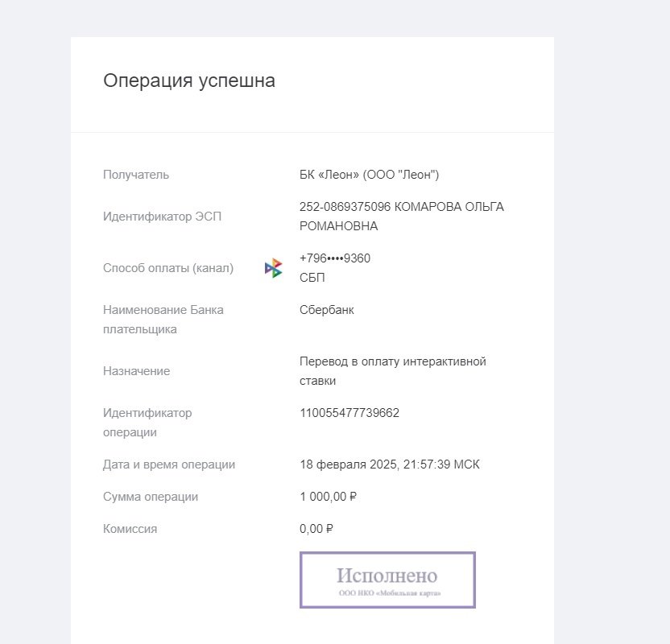Click the payer bank name Сбербанк
The width and height of the screenshot is (670, 644).
click(x=327, y=310)
